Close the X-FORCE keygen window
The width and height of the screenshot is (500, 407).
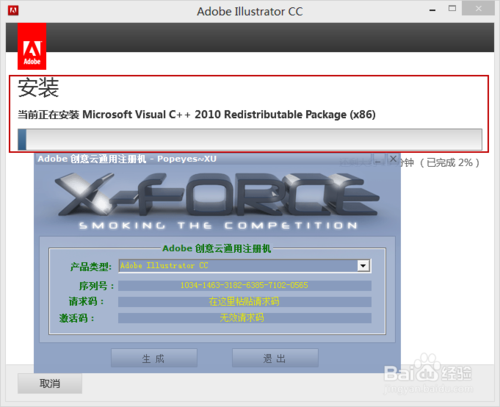point(393,159)
